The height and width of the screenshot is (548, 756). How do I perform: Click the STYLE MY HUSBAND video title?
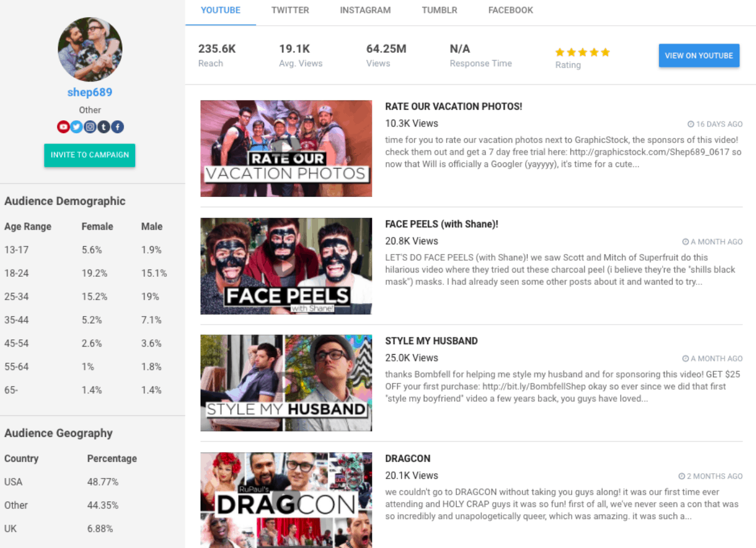pos(432,341)
